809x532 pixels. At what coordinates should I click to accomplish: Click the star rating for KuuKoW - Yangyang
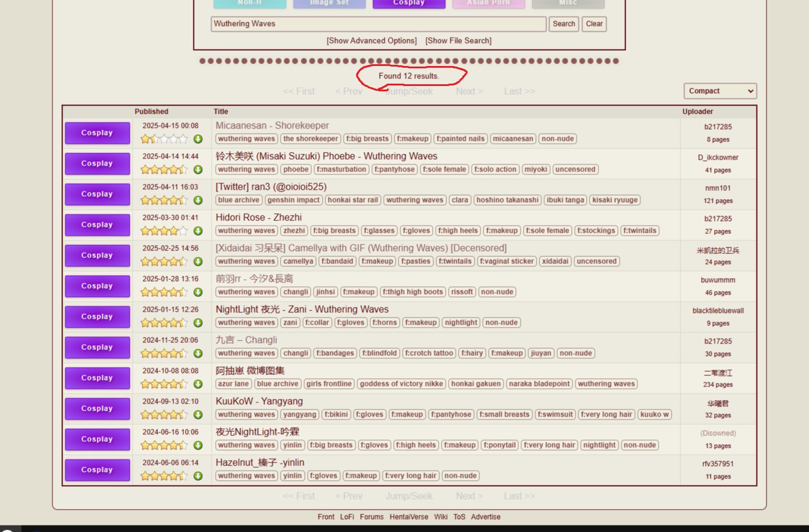pyautogui.click(x=164, y=415)
